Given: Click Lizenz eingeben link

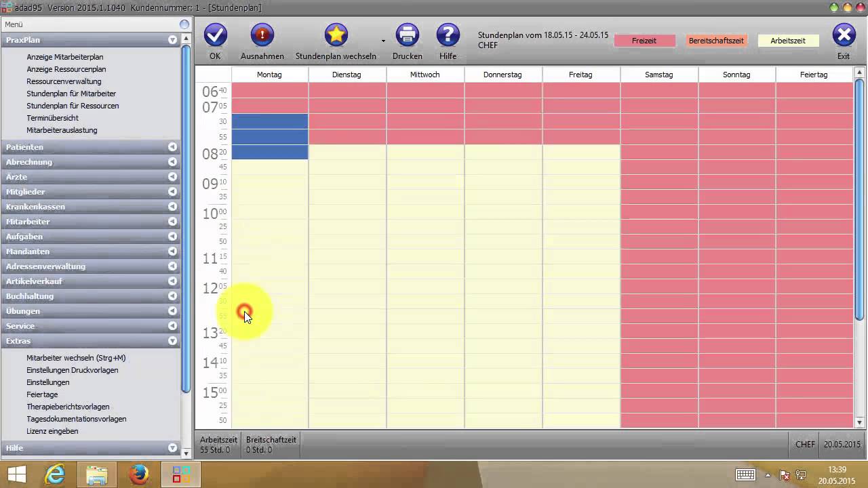Looking at the screenshot, I should click(52, 431).
